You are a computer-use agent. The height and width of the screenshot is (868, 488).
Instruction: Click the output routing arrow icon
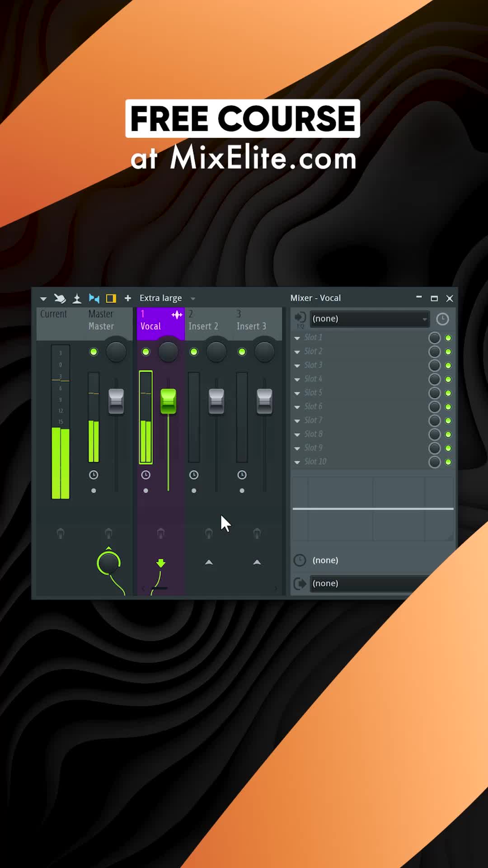tap(300, 584)
